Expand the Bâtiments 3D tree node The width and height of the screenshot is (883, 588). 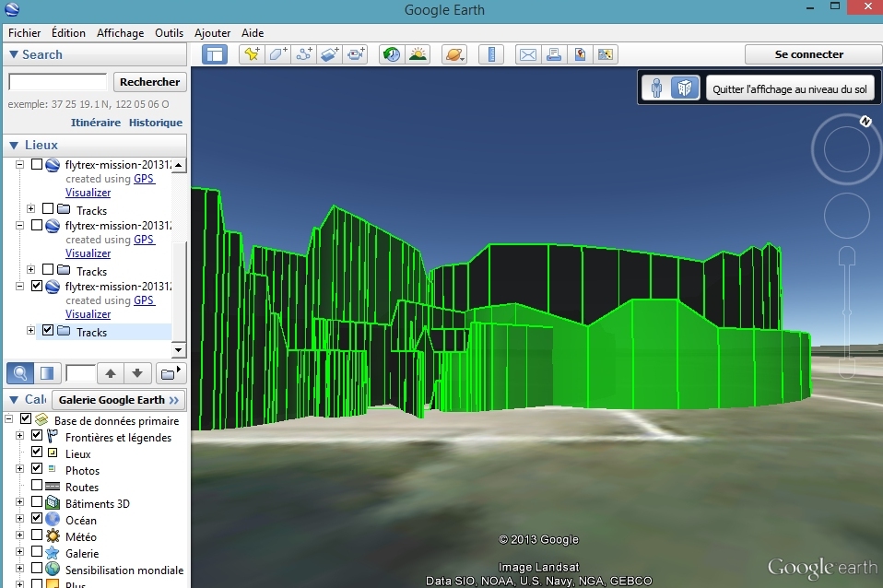pos(19,501)
